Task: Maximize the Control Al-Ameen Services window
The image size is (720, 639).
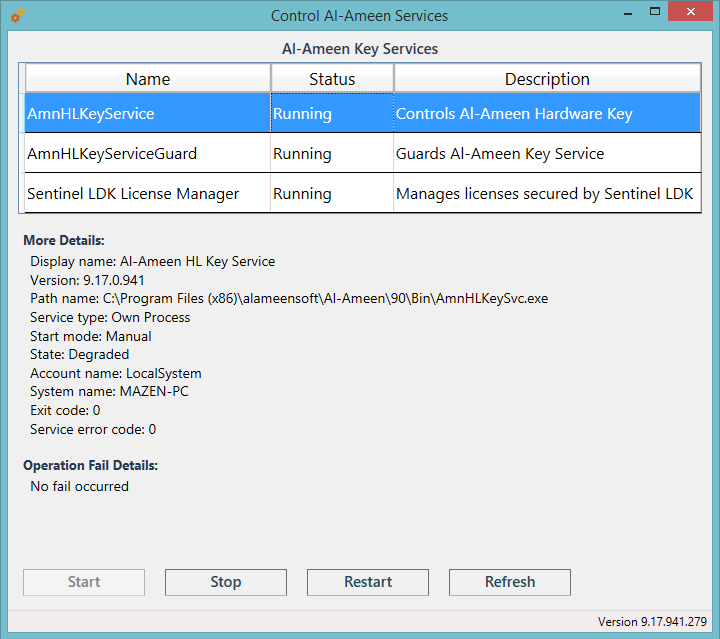Action: 653,12
